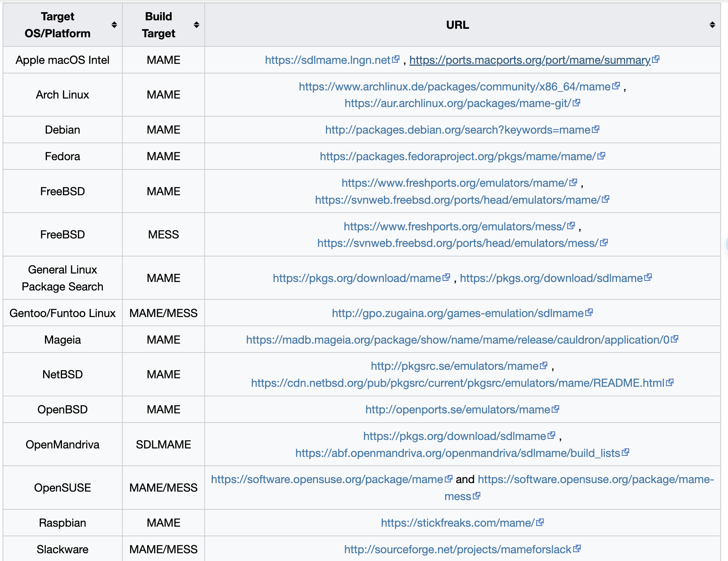728x561 pixels.
Task: Click external-link icon after stickfreaks.com URL
Action: coord(540,523)
